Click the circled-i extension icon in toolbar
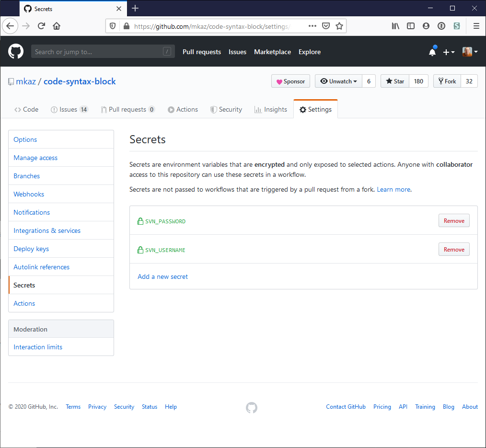The width and height of the screenshot is (486, 448). coord(441,26)
